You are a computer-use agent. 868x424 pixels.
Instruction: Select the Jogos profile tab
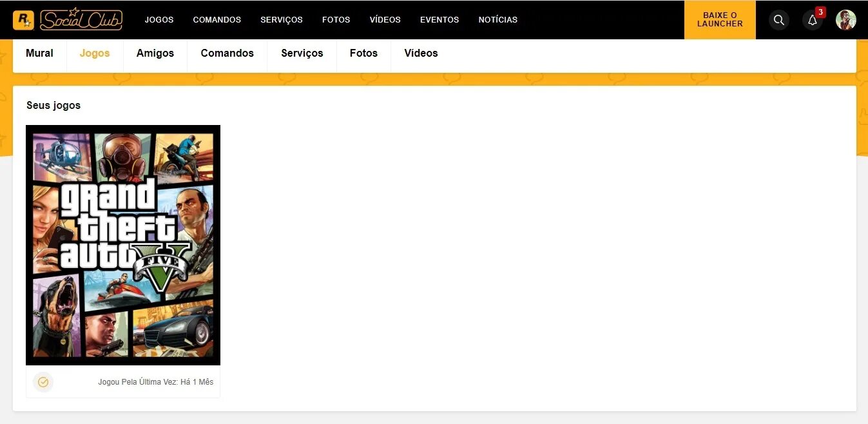[95, 53]
